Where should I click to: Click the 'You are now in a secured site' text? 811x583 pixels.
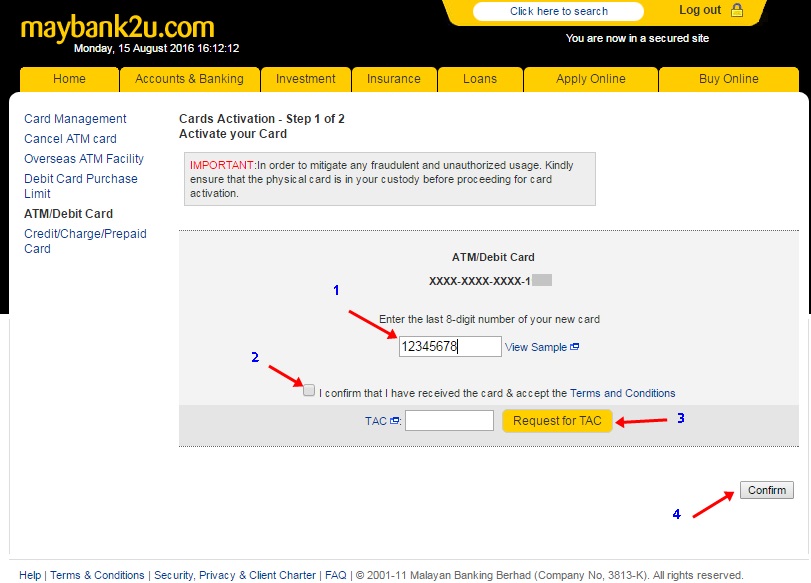[x=637, y=38]
